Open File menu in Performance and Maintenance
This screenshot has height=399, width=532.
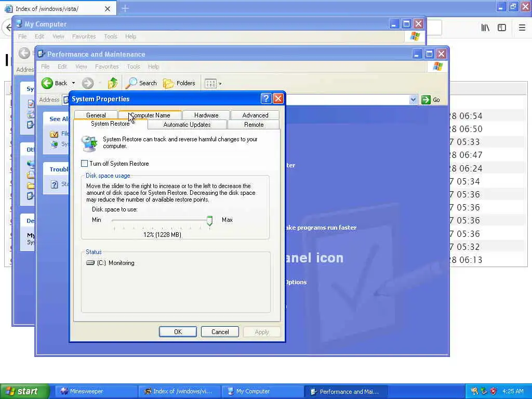(x=45, y=66)
